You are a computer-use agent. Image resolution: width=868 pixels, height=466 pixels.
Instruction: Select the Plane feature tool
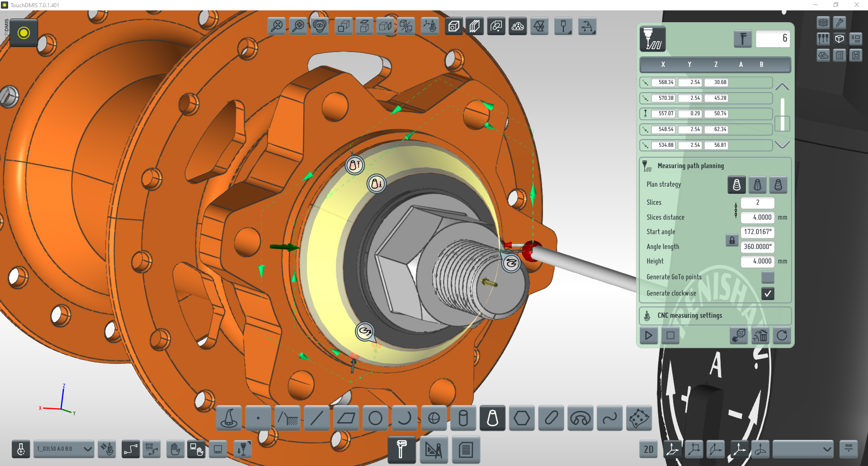[346, 418]
